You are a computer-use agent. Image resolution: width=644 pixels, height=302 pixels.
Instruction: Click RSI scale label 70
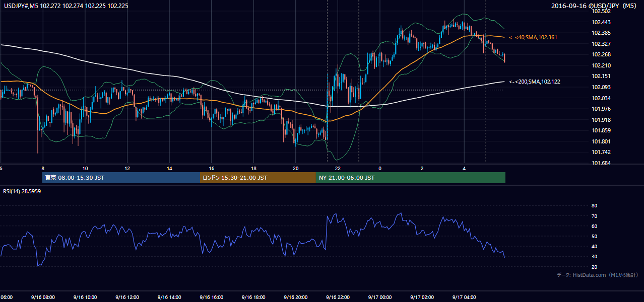pyautogui.click(x=594, y=216)
